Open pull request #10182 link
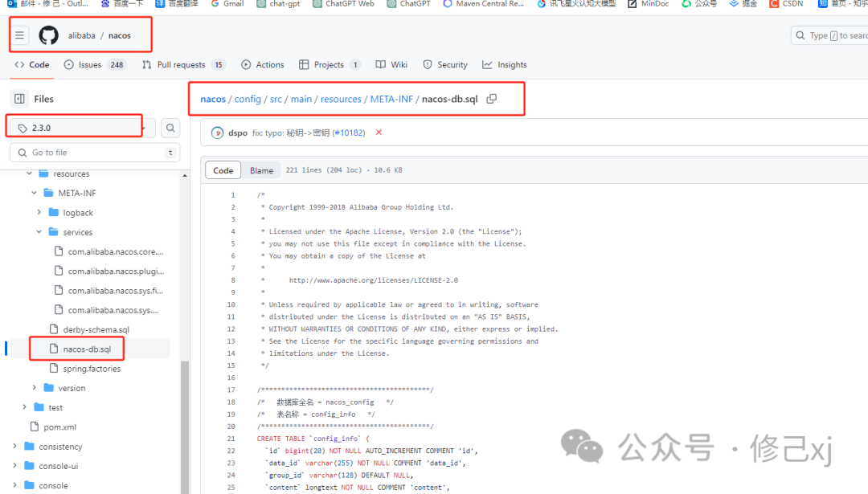This screenshot has width=868, height=494. coord(349,133)
